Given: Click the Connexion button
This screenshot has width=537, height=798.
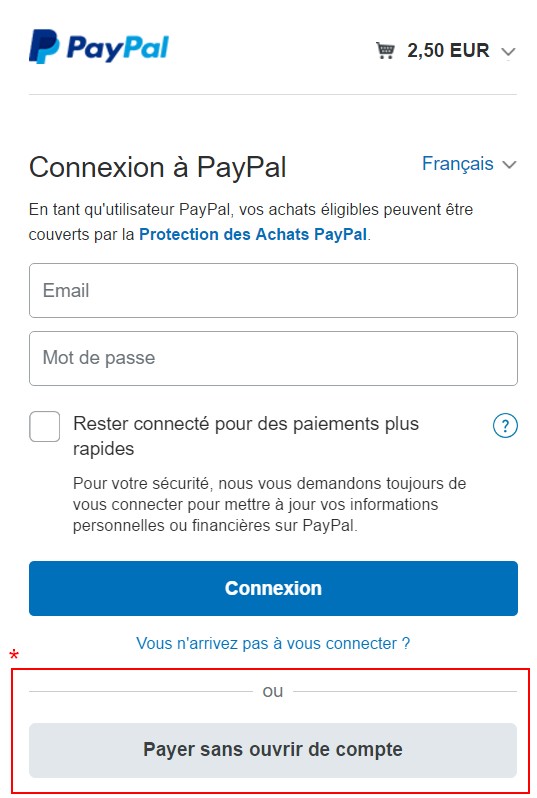Looking at the screenshot, I should pos(273,588).
